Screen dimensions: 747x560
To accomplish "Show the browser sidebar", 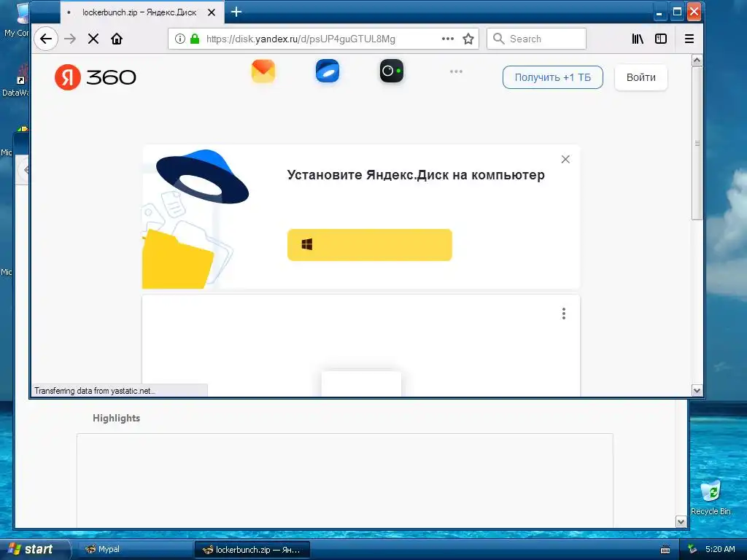I will tap(661, 39).
